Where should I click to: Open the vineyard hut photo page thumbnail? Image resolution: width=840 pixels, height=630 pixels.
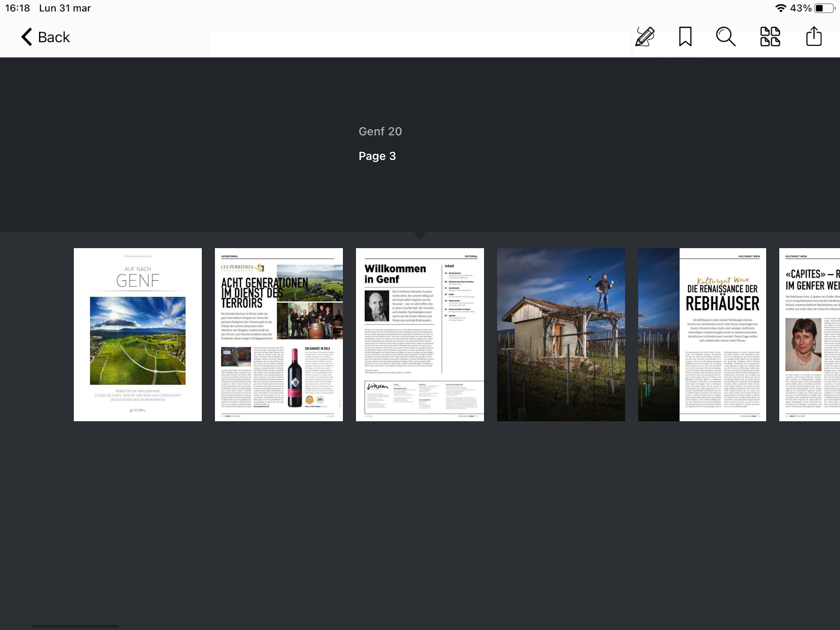(561, 335)
